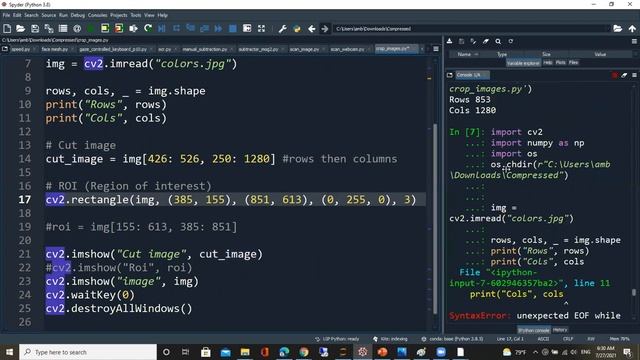Click the browse tabs button in the editor
The image size is (640, 360).
click(5, 49)
